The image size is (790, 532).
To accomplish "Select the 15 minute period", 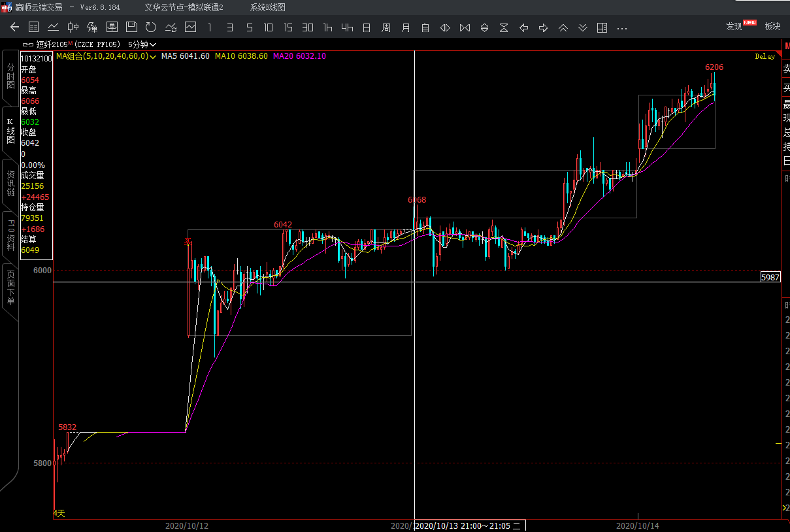I will click(288, 27).
